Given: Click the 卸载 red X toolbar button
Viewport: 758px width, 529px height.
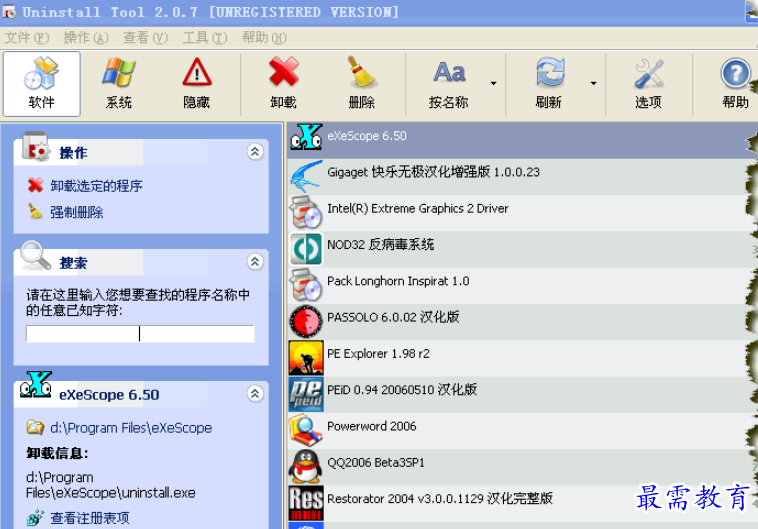Looking at the screenshot, I should (x=284, y=84).
